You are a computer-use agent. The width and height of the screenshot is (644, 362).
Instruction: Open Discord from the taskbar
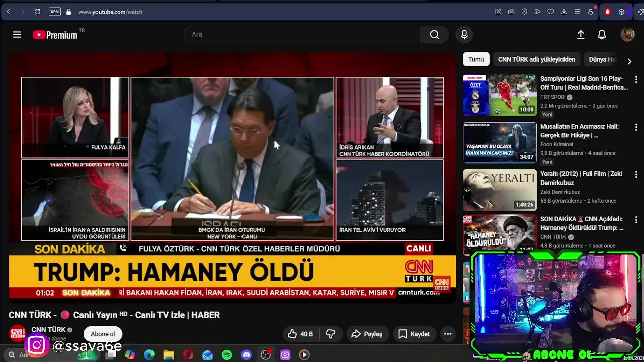click(246, 355)
